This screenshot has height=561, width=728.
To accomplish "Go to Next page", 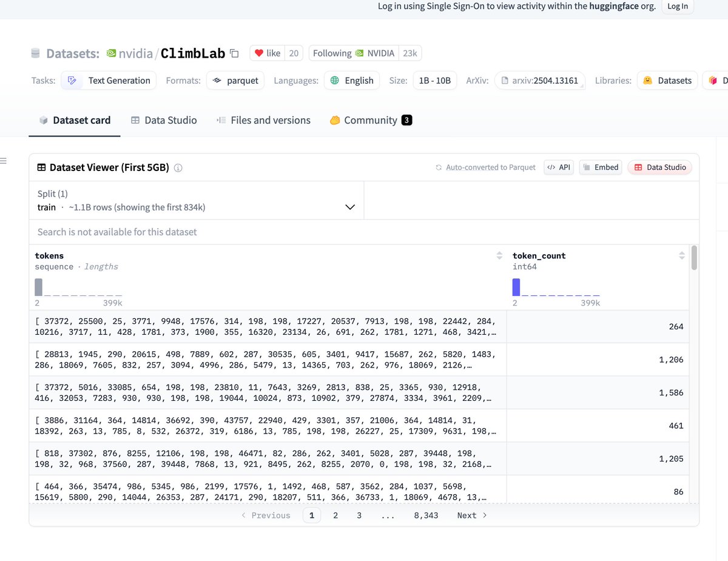I will pyautogui.click(x=472, y=516).
